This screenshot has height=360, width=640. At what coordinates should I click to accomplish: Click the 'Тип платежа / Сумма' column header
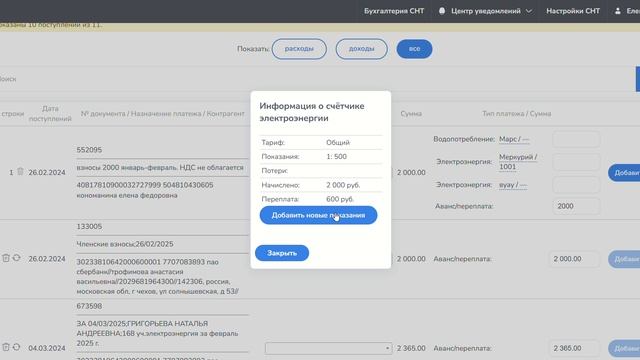click(x=517, y=113)
